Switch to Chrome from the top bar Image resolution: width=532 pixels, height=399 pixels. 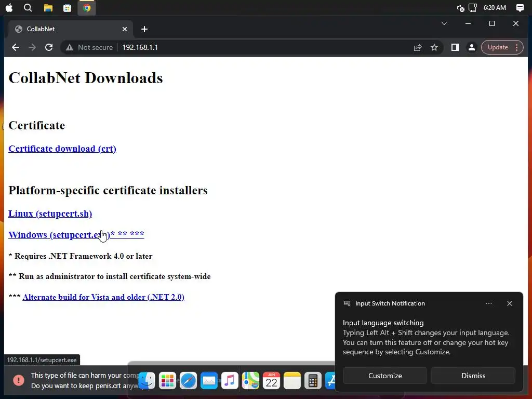(x=87, y=8)
